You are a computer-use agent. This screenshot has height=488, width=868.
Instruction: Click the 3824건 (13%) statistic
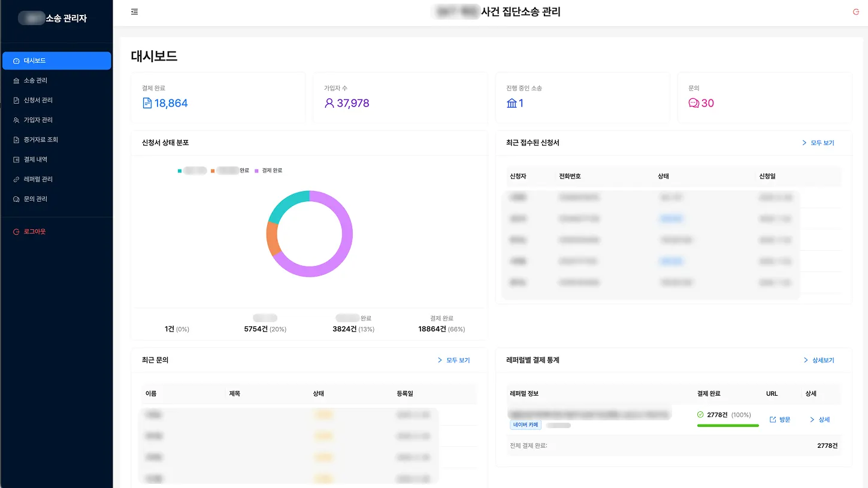tap(353, 329)
